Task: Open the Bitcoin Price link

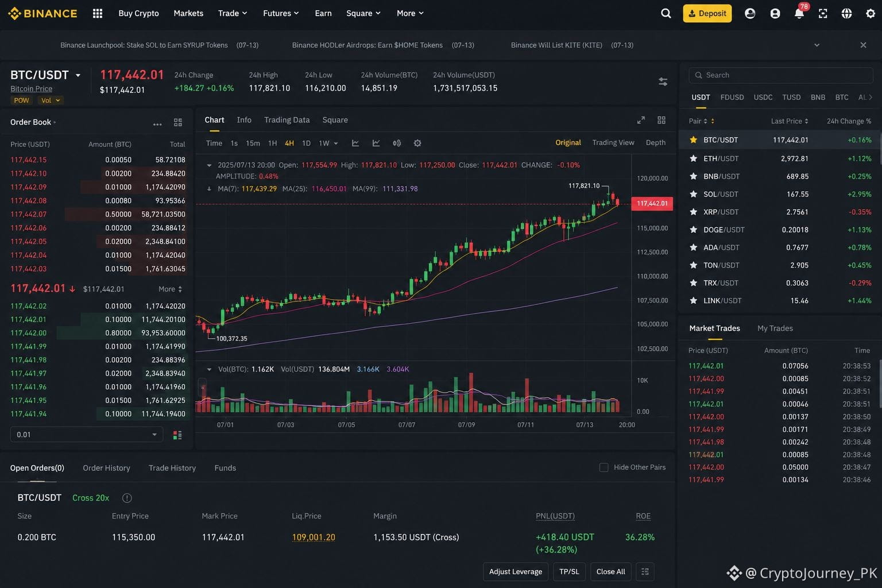Action: 32,88
